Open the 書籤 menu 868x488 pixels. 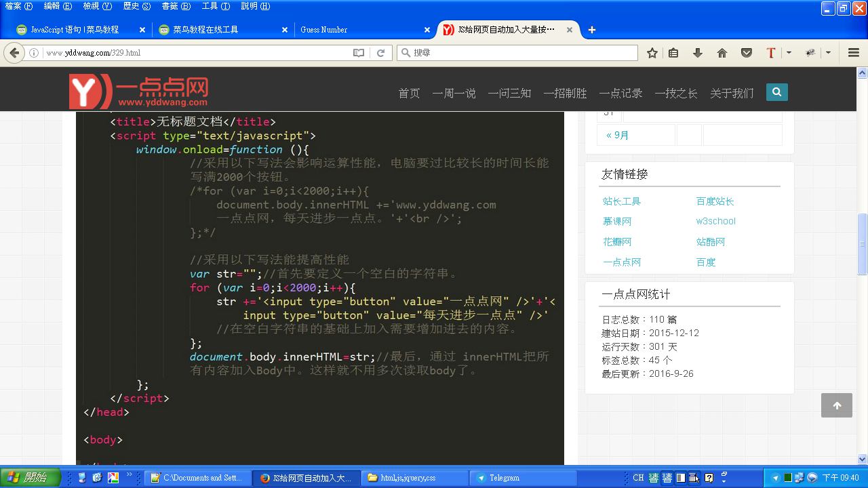pyautogui.click(x=176, y=6)
